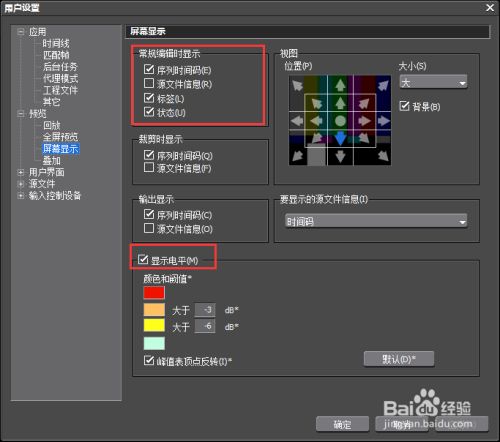Enable 源文件信息(F) checkbox

click(149, 167)
